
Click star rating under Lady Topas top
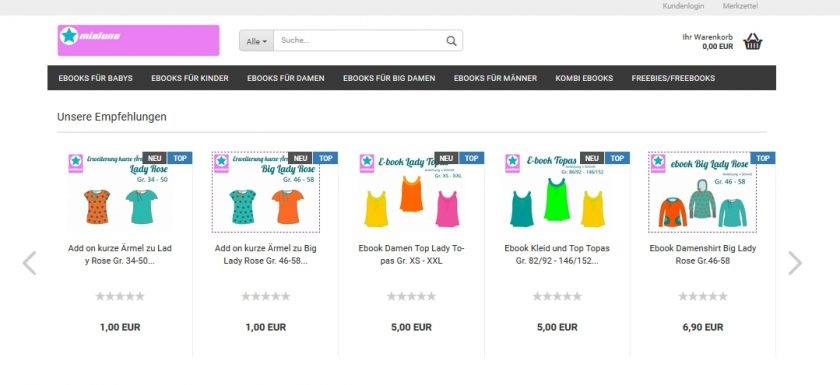(411, 296)
